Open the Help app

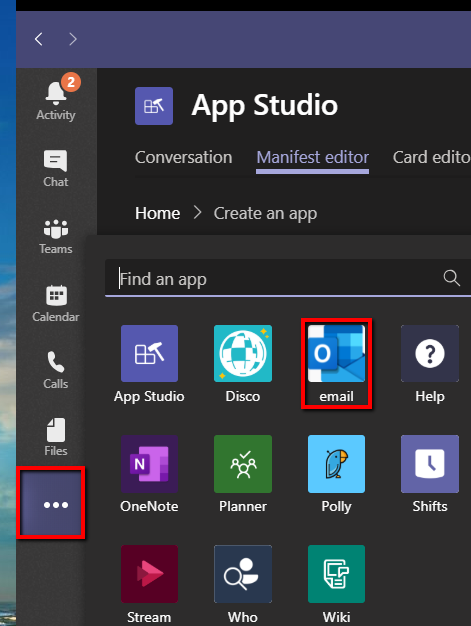[430, 364]
